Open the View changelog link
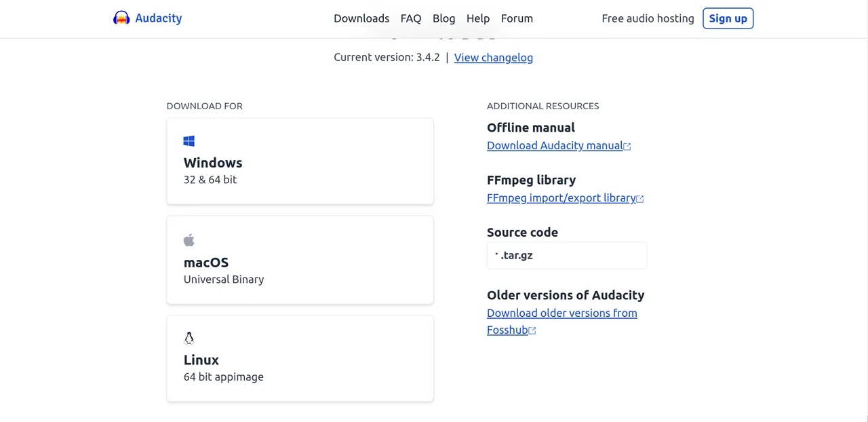 [x=494, y=58]
